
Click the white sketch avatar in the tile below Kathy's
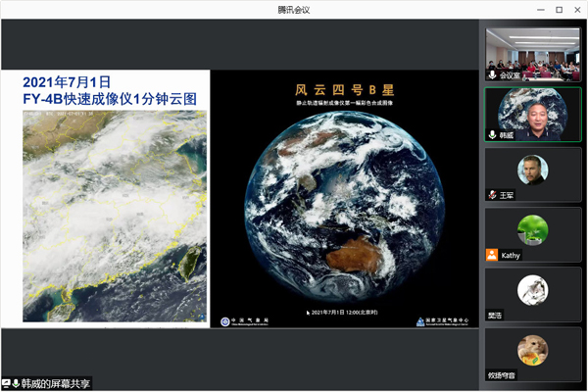[532, 290]
